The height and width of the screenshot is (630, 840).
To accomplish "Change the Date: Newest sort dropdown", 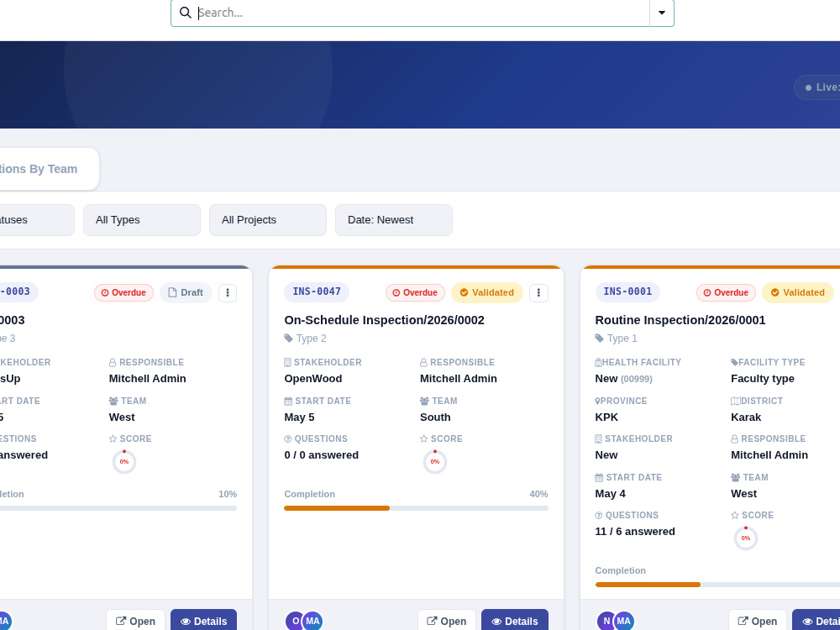I will pos(394,219).
